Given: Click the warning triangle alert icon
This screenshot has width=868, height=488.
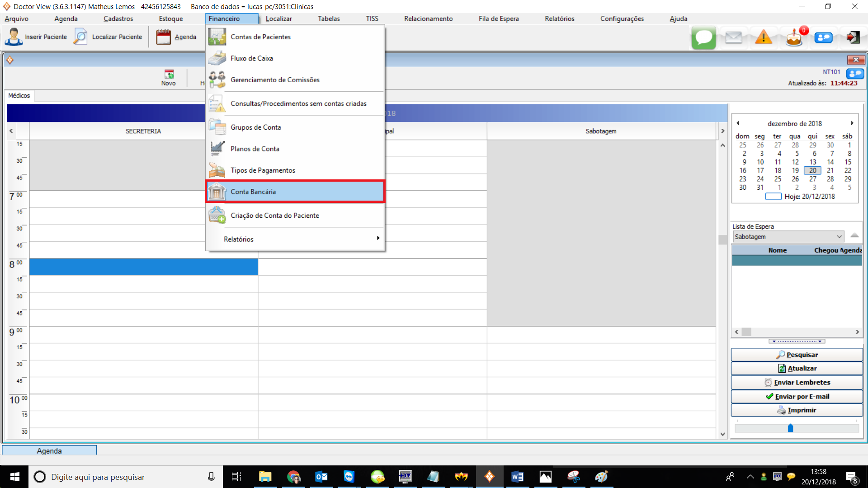Looking at the screenshot, I should pyautogui.click(x=764, y=38).
